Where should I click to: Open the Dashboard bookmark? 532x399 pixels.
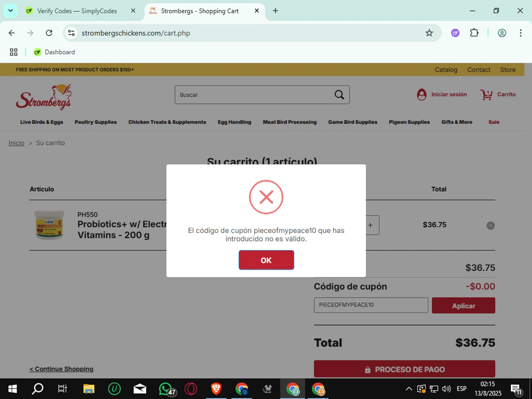54,52
